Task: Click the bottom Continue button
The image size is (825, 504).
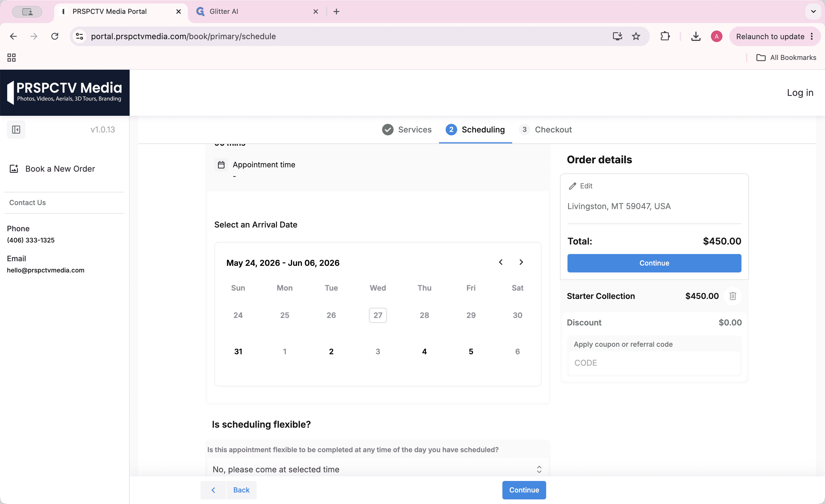Action: point(524,490)
